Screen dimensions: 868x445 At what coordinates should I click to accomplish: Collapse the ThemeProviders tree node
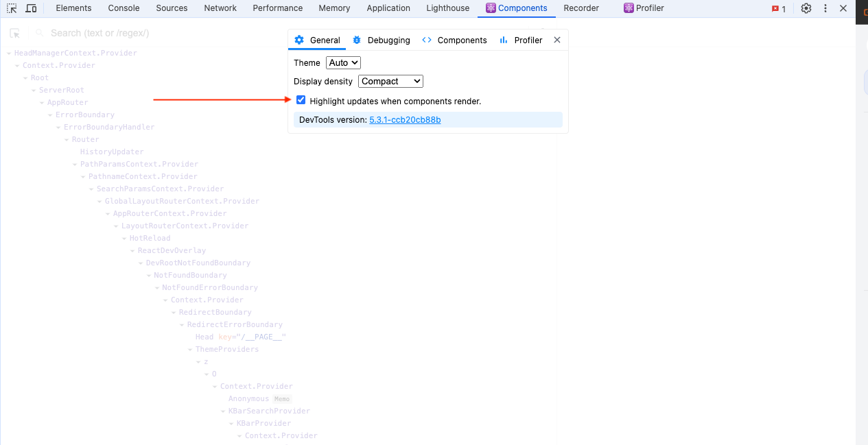(190, 350)
